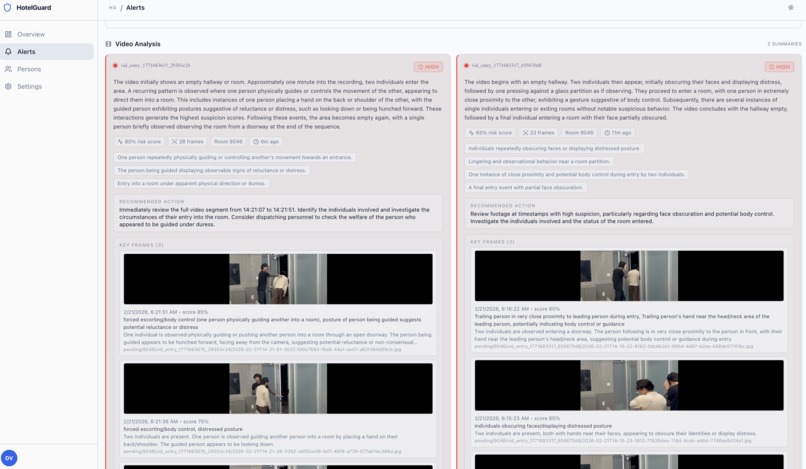Click the clock icon beside 11m ago
This screenshot has width=806, height=469.
pos(607,133)
